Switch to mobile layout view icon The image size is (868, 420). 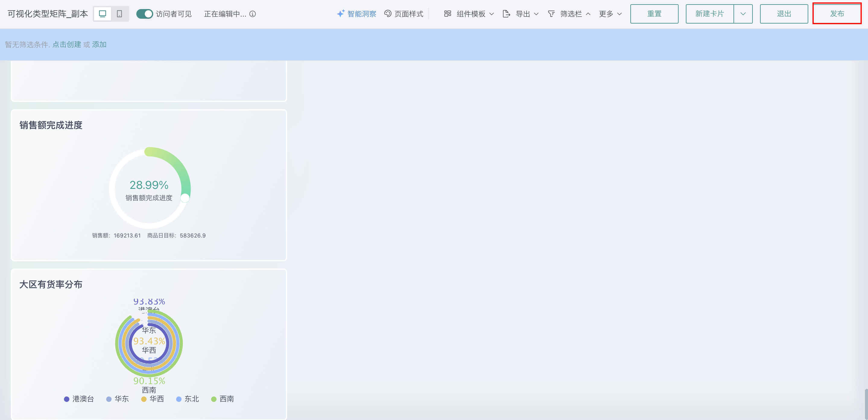click(x=119, y=14)
